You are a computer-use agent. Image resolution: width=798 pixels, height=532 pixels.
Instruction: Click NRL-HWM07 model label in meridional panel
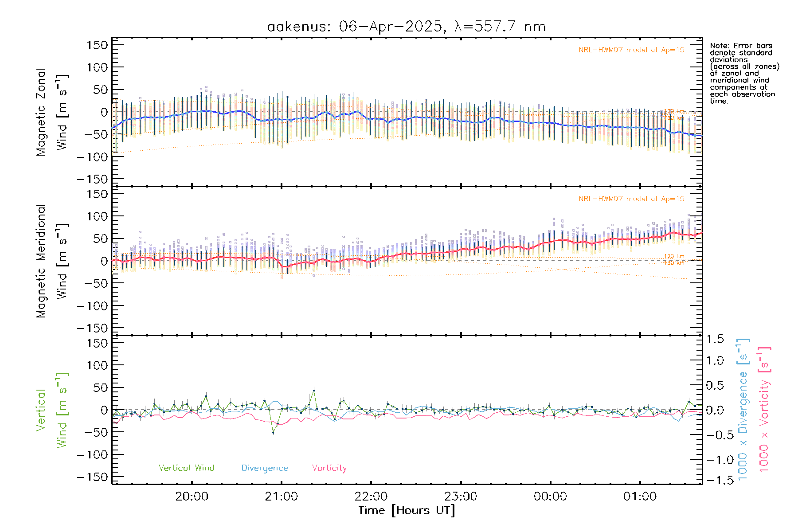pos(631,199)
